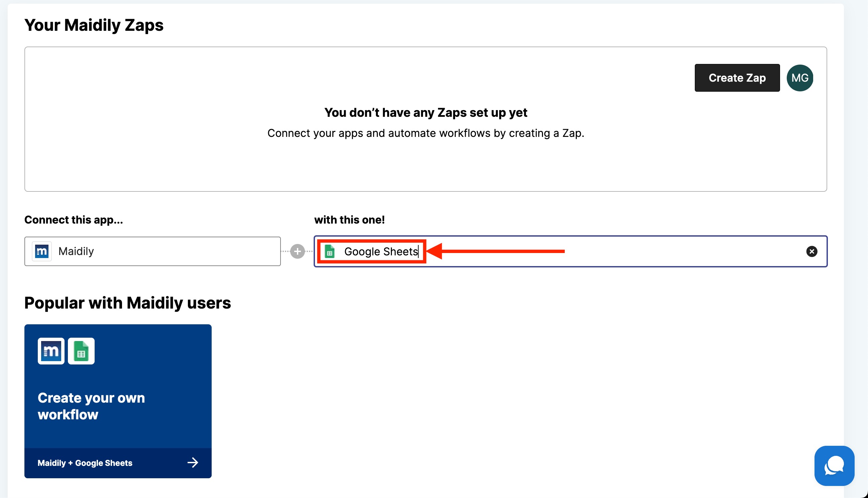Open the Create your own workflow card
This screenshot has height=498, width=868.
coord(118,401)
